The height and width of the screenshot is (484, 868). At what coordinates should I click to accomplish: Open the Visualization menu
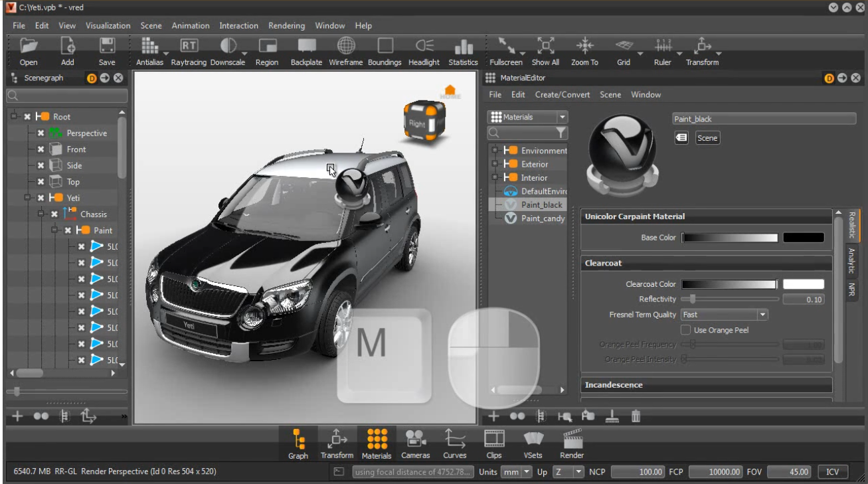point(108,26)
